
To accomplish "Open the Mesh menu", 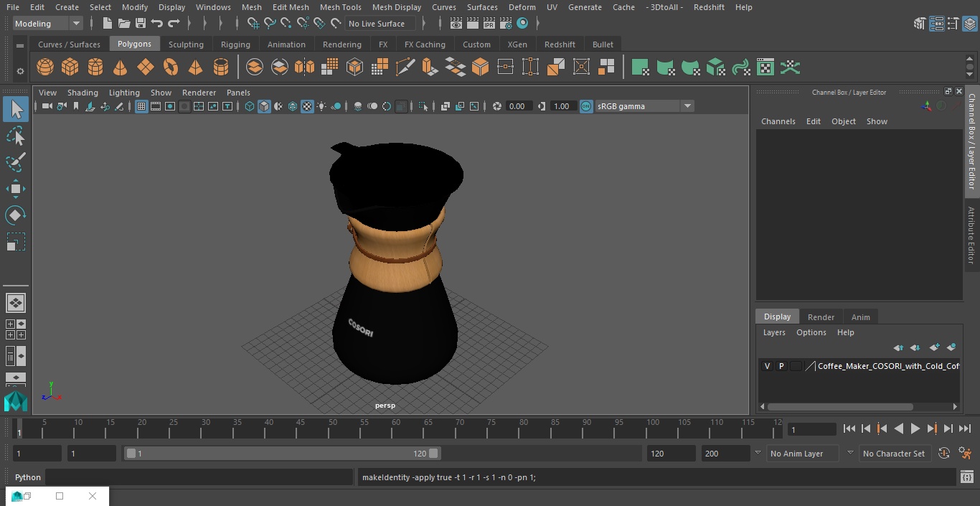I will (x=251, y=7).
